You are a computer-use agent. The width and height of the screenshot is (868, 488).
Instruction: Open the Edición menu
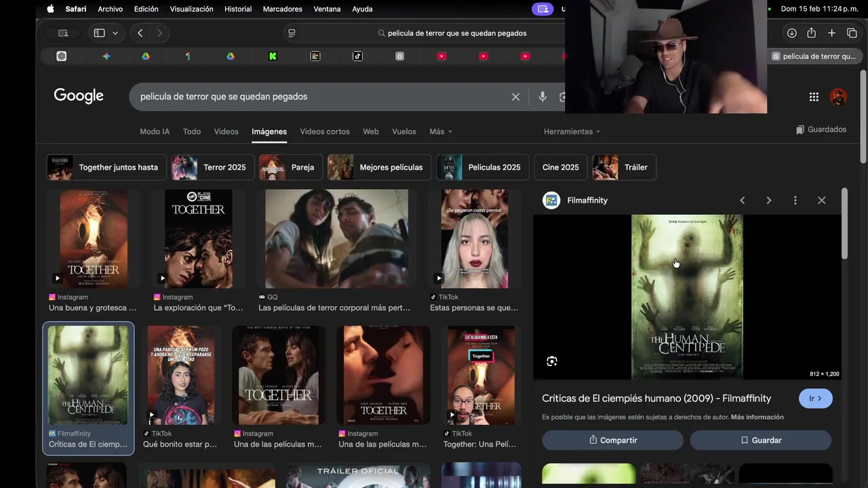pos(146,9)
